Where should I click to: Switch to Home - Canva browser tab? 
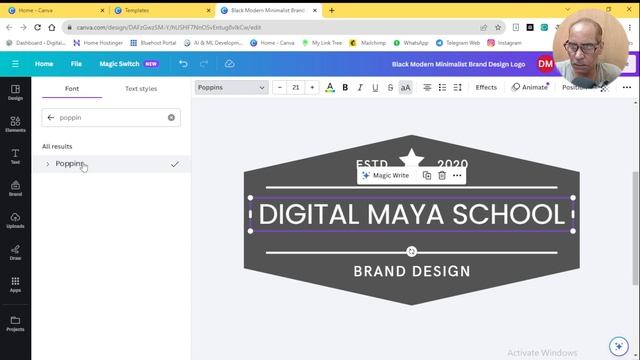coord(56,11)
